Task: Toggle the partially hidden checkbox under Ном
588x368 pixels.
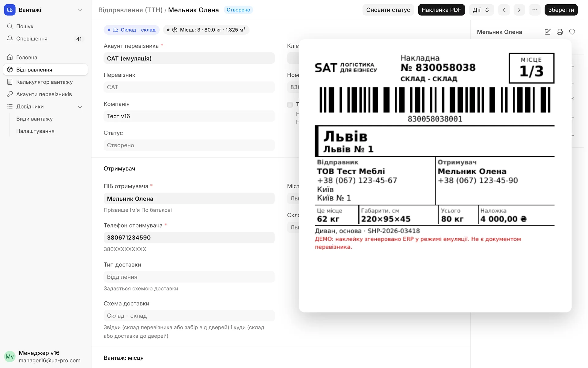Action: (x=290, y=105)
